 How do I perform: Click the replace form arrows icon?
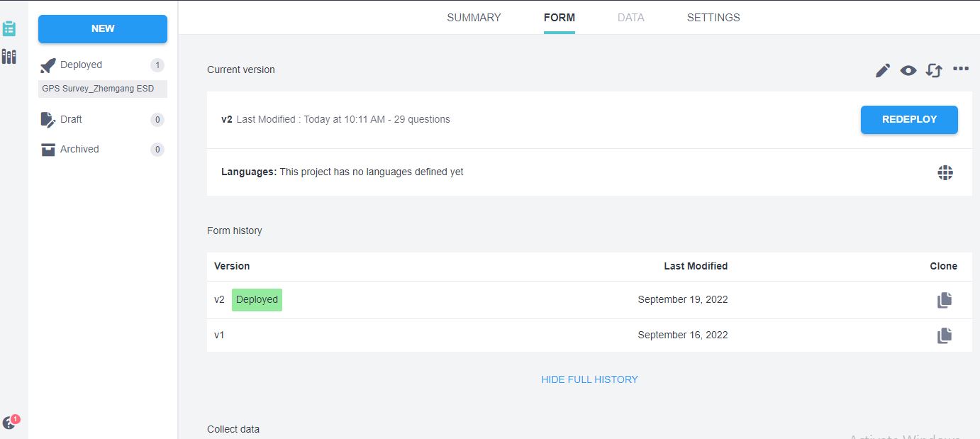pyautogui.click(x=934, y=70)
